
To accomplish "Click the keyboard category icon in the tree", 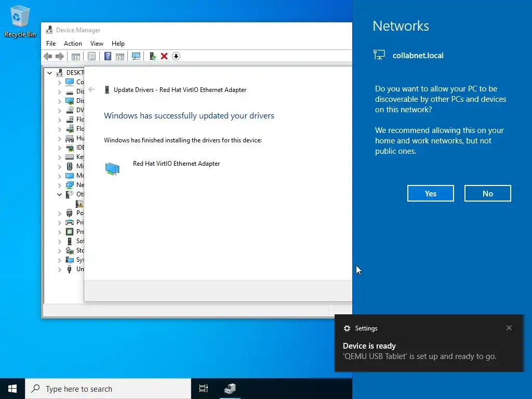I will [x=70, y=157].
